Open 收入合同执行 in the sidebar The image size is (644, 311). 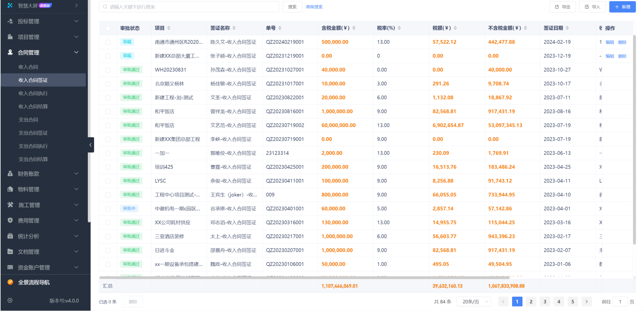click(x=33, y=93)
